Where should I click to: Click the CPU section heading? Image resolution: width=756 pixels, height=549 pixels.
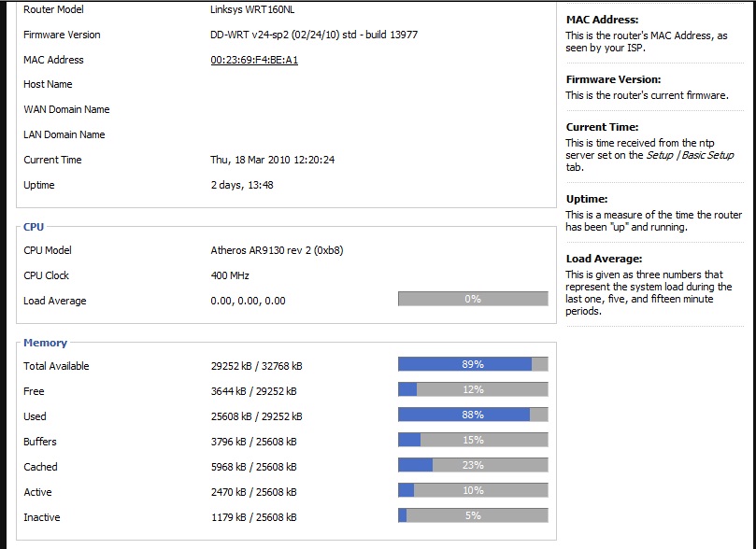pos(34,227)
